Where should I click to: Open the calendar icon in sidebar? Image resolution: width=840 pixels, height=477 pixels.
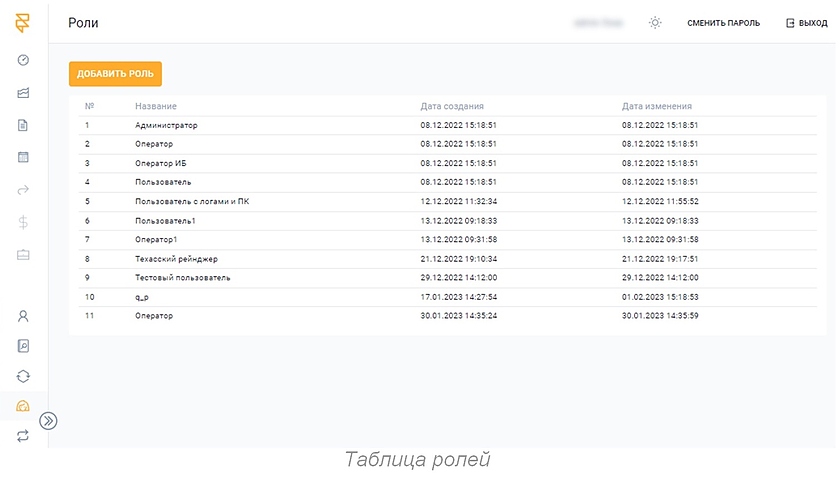coord(23,157)
